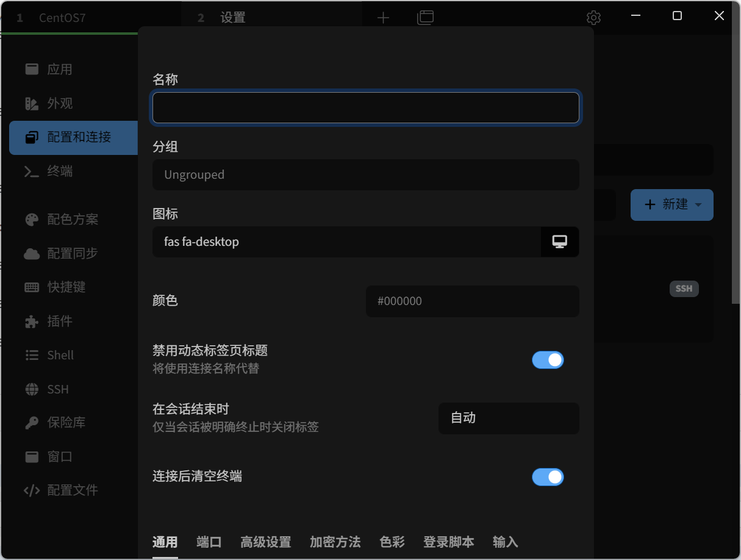This screenshot has height=560, width=741.
Task: Click the desktop icon next to 图标 field
Action: 560,242
